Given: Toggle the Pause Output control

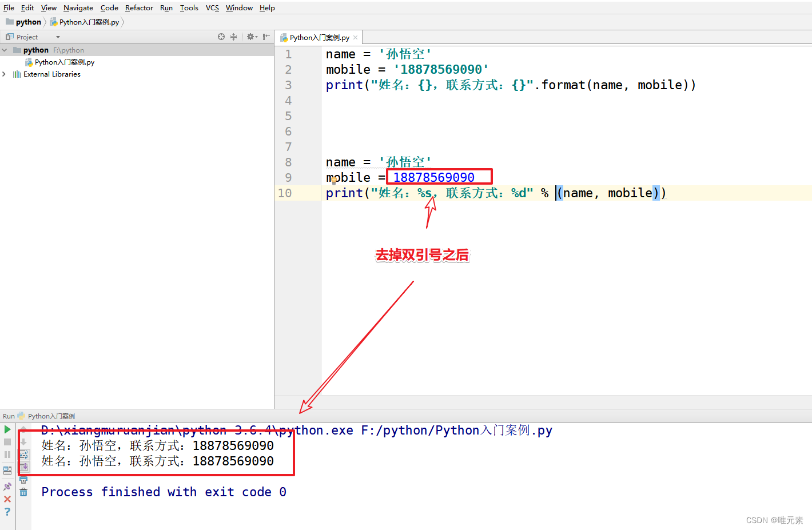Looking at the screenshot, I should click(x=7, y=454).
